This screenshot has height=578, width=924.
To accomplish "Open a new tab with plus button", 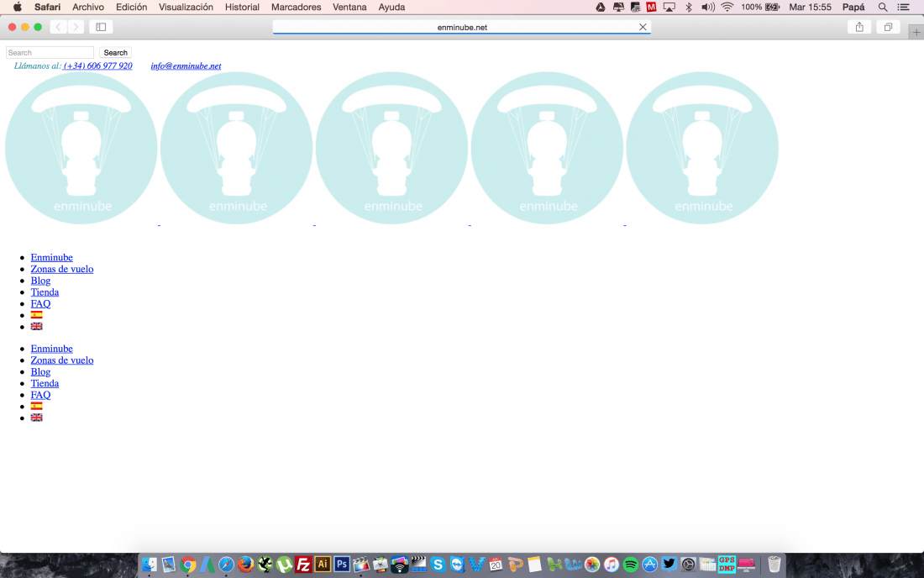I will [916, 33].
